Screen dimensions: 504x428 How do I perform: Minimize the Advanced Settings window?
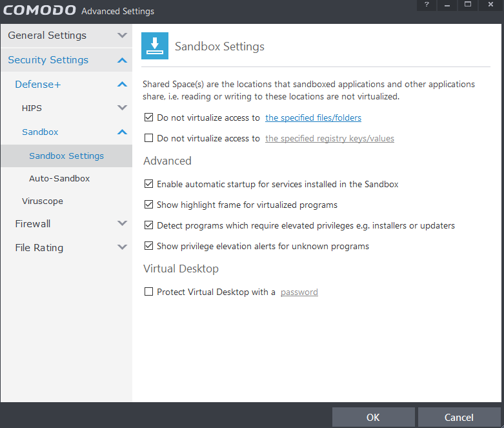[x=446, y=5]
